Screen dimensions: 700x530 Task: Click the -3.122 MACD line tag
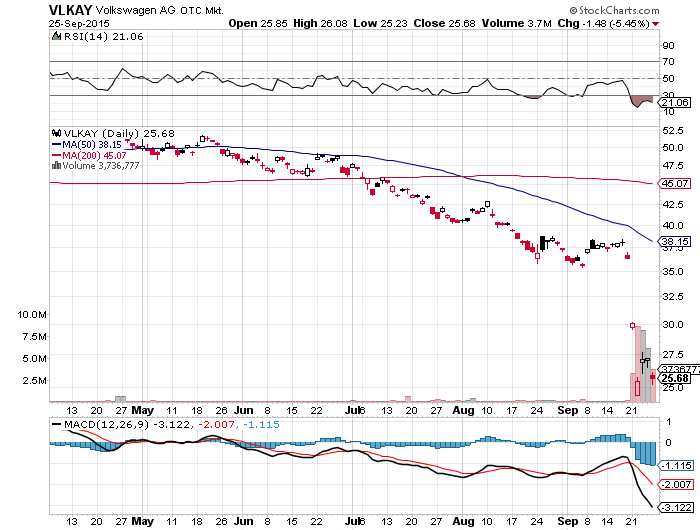pyautogui.click(x=677, y=508)
